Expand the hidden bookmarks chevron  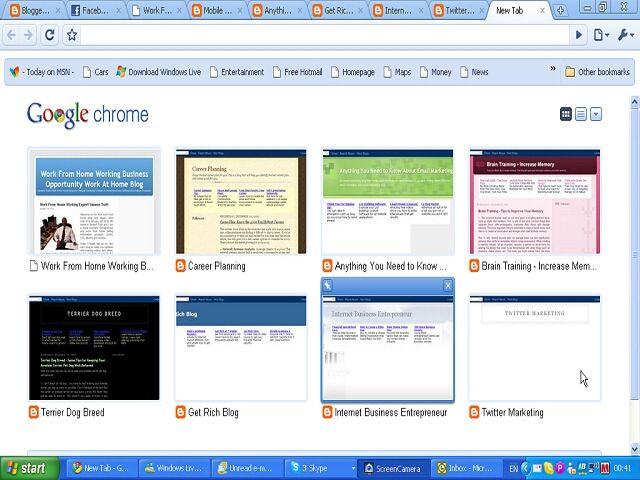point(552,70)
